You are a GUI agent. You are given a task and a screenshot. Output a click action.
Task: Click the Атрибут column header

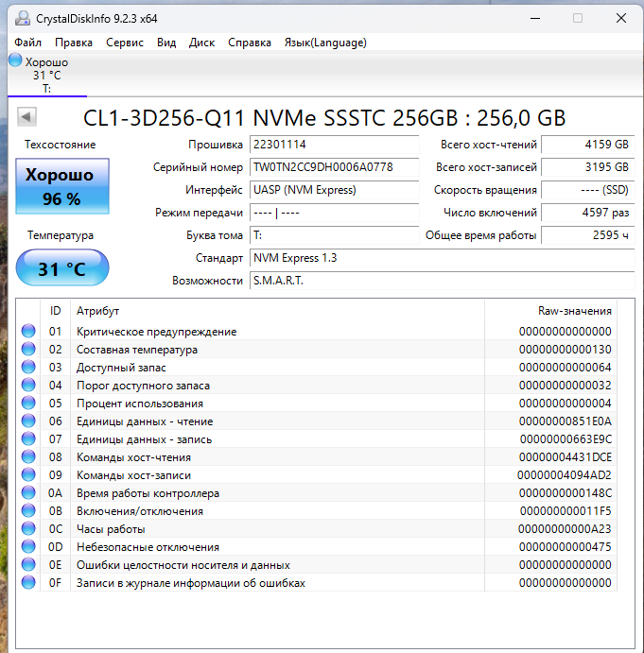[x=277, y=311]
